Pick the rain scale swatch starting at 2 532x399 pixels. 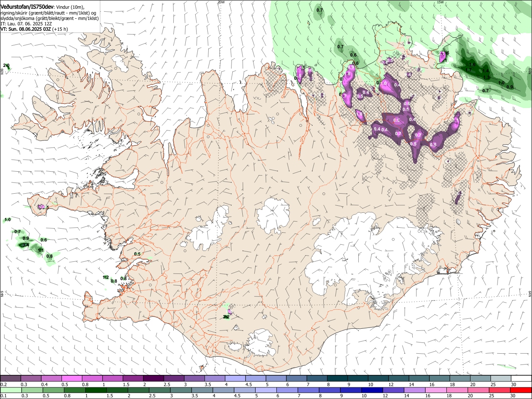(x=138, y=390)
